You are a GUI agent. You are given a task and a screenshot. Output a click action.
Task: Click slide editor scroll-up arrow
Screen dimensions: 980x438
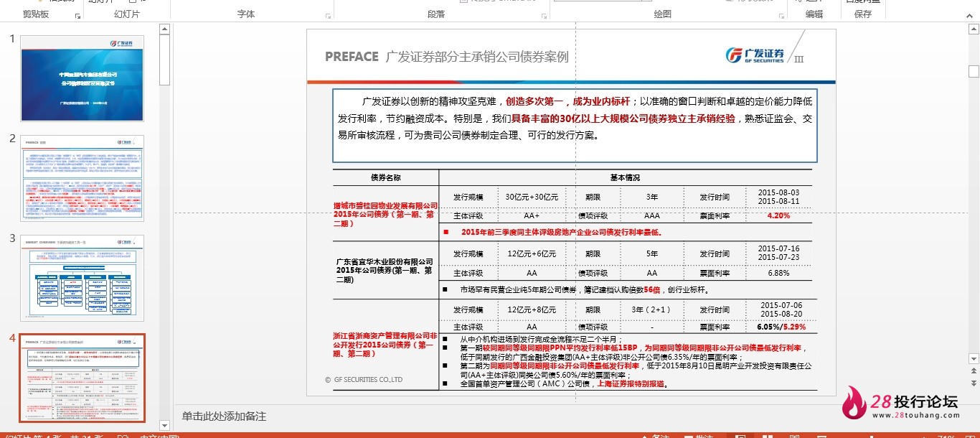click(974, 29)
